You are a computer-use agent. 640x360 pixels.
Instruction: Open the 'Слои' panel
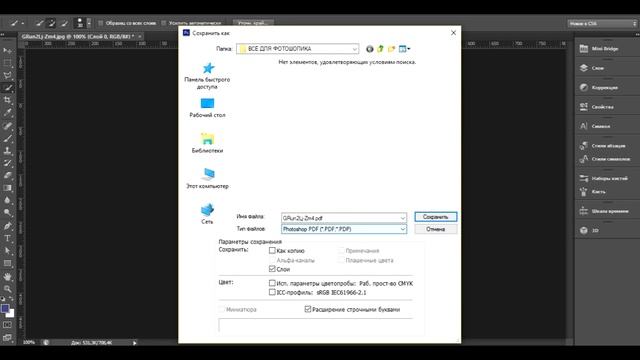point(592,68)
